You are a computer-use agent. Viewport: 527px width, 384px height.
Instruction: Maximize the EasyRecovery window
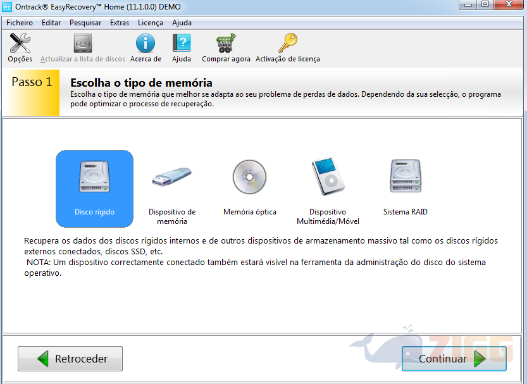[x=485, y=4]
